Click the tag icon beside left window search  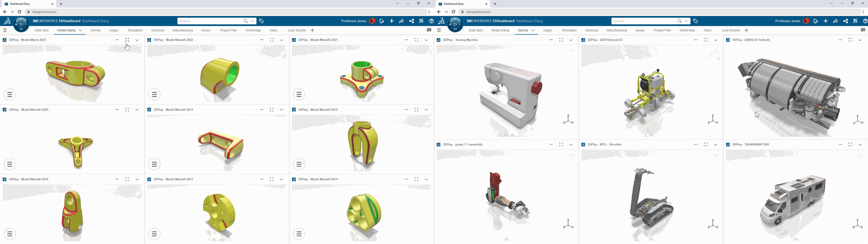(261, 21)
